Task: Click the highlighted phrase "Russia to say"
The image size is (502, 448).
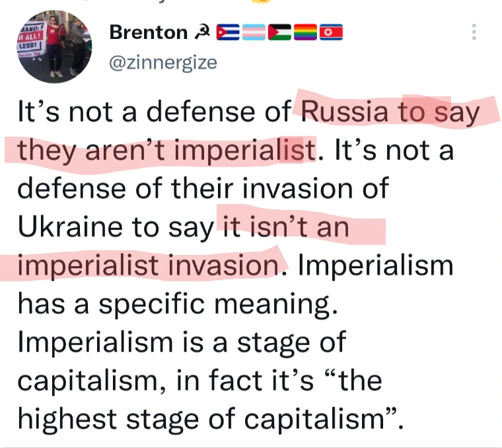Action: coord(388,112)
